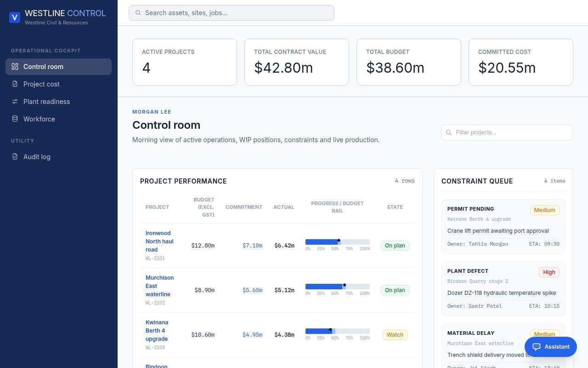Viewport: 588px width, 368px height.
Task: Click the magnifier icon in asset search
Action: coord(138,13)
